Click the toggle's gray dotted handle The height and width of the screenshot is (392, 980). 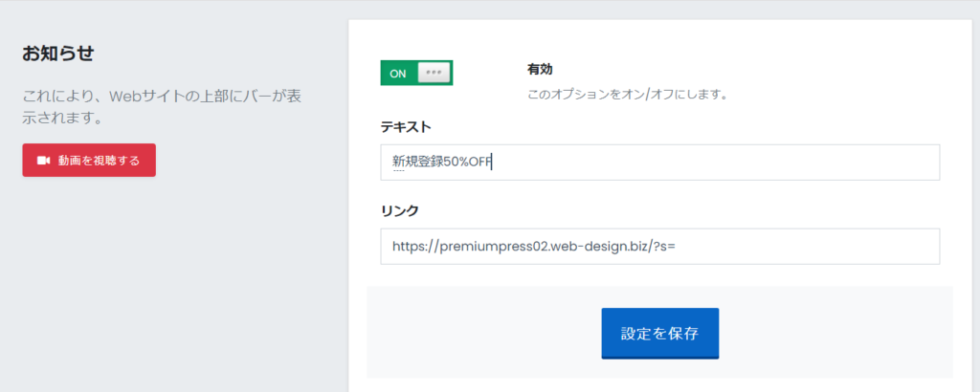[434, 73]
